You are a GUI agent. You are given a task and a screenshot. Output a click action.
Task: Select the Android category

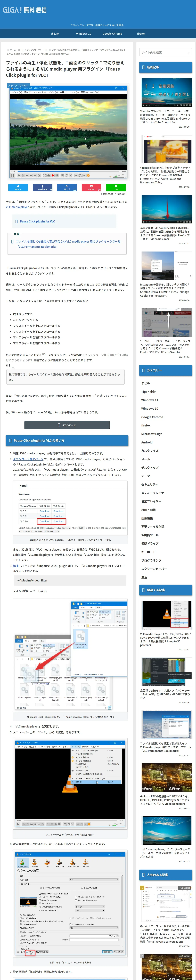point(147,442)
